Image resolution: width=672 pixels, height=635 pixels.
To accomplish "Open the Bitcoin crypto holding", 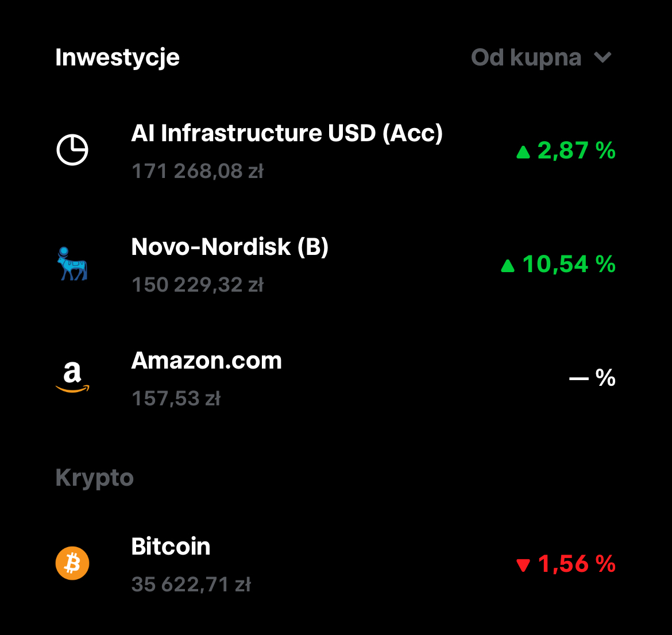I will click(171, 547).
